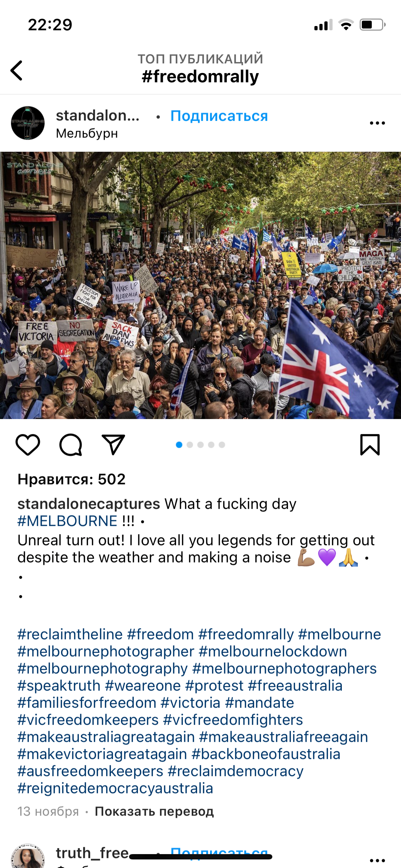The image size is (401, 868).
Task: Tap Подписаться next to standalonecaptures
Action: point(219,116)
